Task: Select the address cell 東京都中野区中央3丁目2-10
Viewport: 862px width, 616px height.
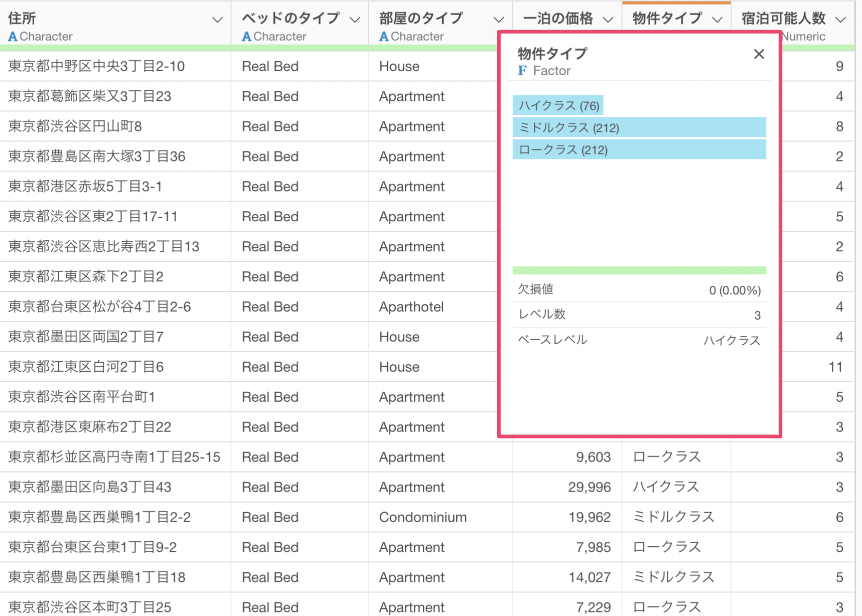Action: point(96,66)
